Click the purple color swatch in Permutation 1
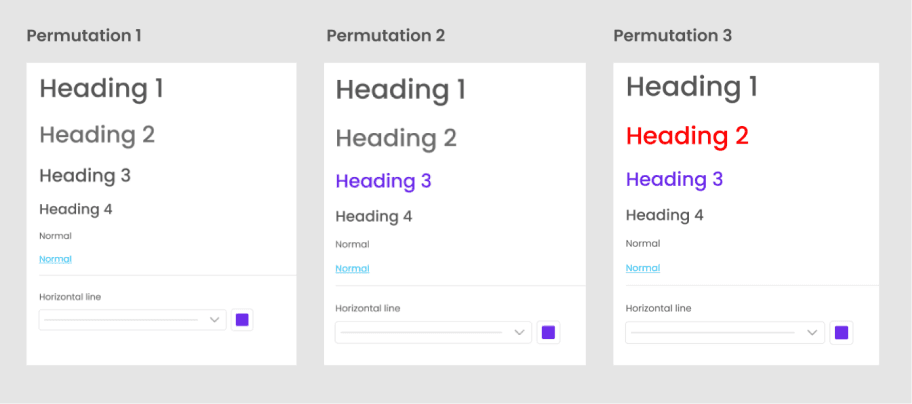 click(x=242, y=320)
